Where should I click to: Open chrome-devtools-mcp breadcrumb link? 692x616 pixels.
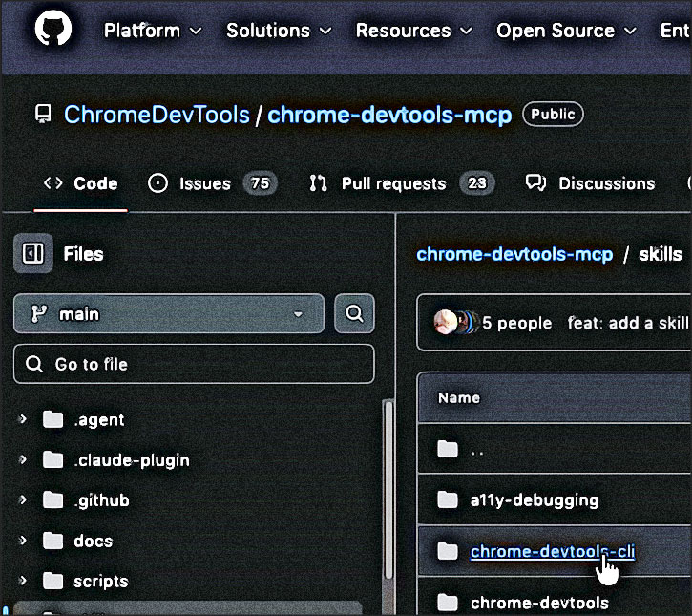point(514,254)
